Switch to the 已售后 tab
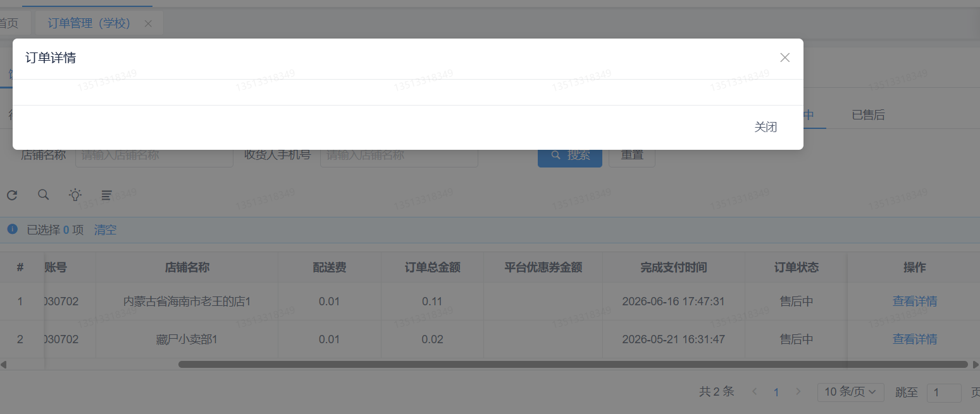Viewport: 980px width, 414px height. tap(868, 115)
